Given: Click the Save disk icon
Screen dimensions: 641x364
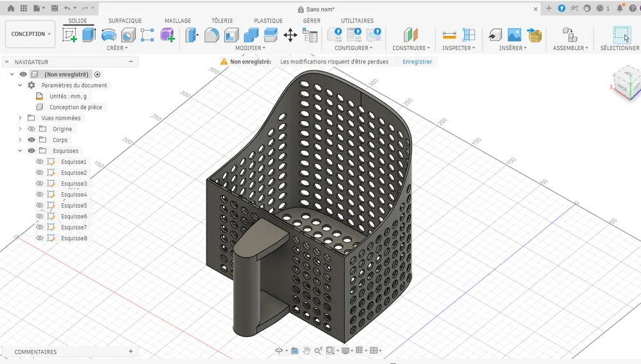Looking at the screenshot, I should 54,8.
